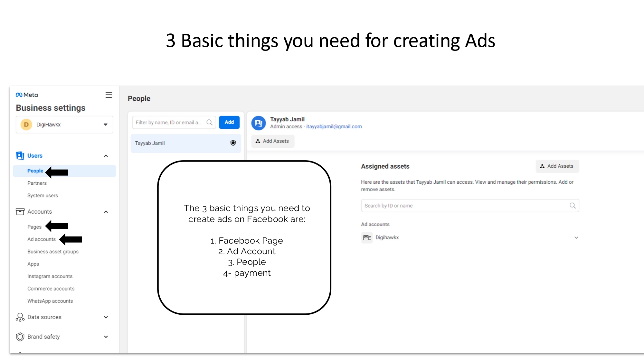The width and height of the screenshot is (644, 362).
Task: Collapse the Accounts section
Action: [x=106, y=212]
